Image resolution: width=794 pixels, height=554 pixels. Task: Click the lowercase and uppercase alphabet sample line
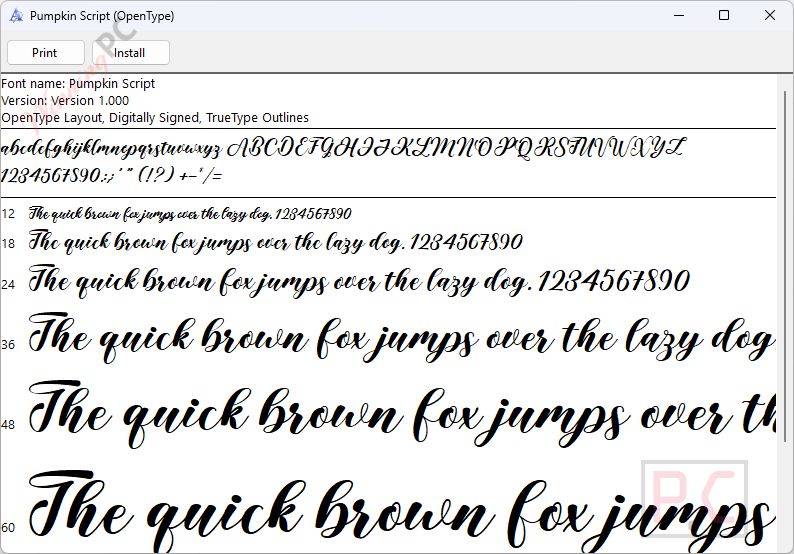pos(343,148)
